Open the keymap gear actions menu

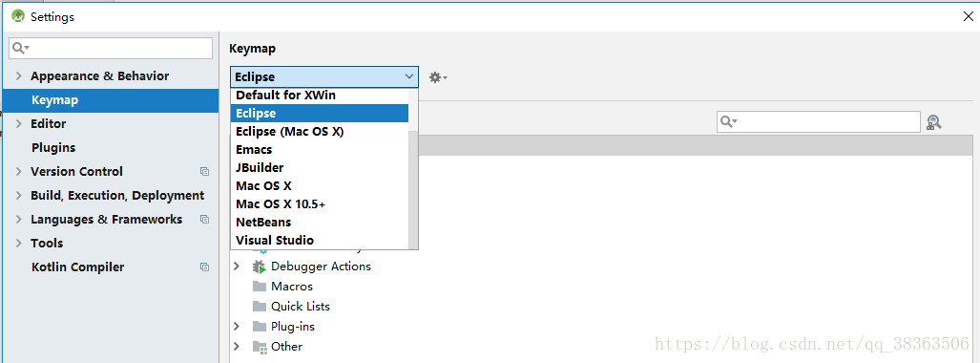click(x=437, y=77)
